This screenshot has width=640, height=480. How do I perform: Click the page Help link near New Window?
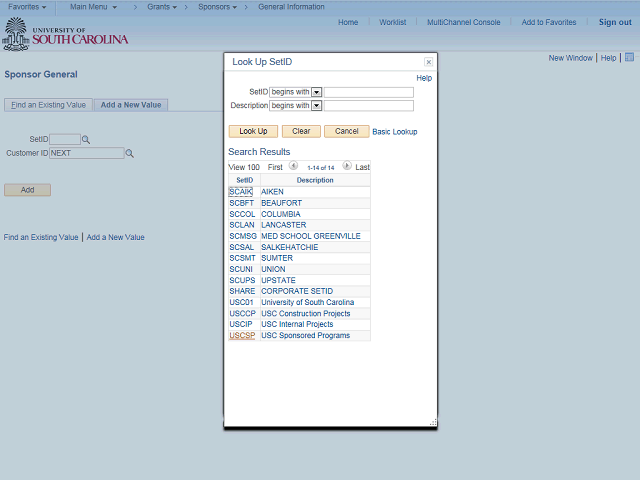click(x=608, y=58)
